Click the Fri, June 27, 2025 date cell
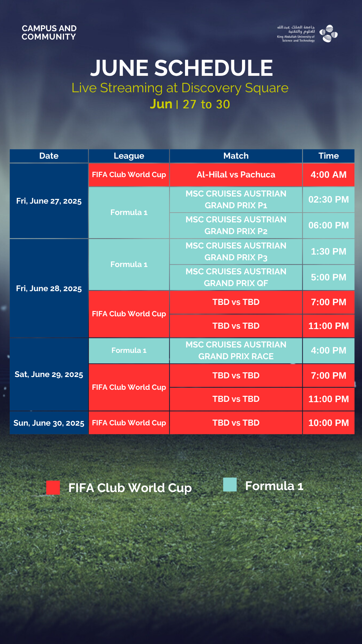Viewport: 362px width, 644px height. coord(49,201)
